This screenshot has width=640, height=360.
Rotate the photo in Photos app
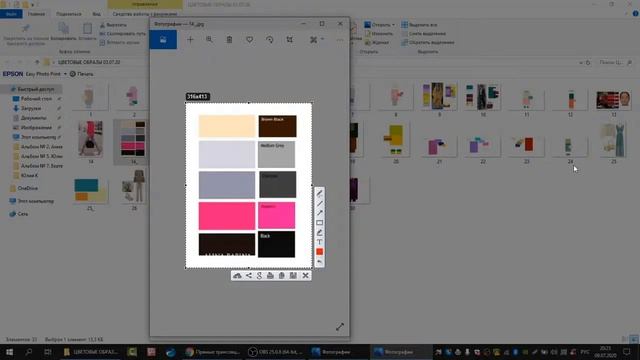pyautogui.click(x=269, y=40)
